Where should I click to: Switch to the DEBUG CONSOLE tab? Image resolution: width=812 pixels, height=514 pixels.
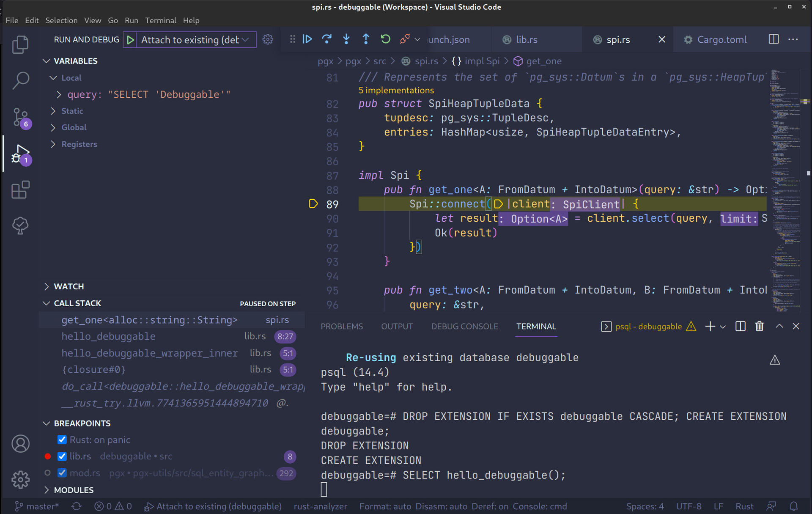[x=464, y=326]
